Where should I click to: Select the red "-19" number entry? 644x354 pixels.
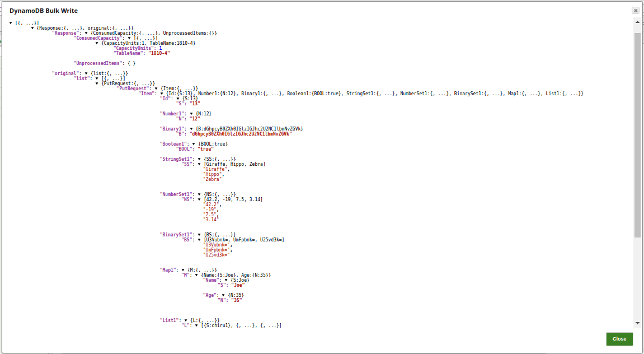point(209,209)
